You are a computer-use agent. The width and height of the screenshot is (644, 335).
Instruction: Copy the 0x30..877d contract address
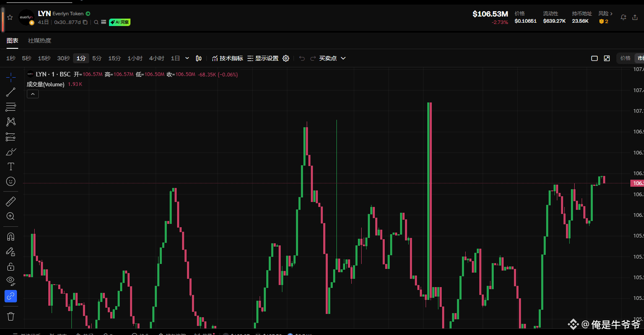[x=85, y=22]
